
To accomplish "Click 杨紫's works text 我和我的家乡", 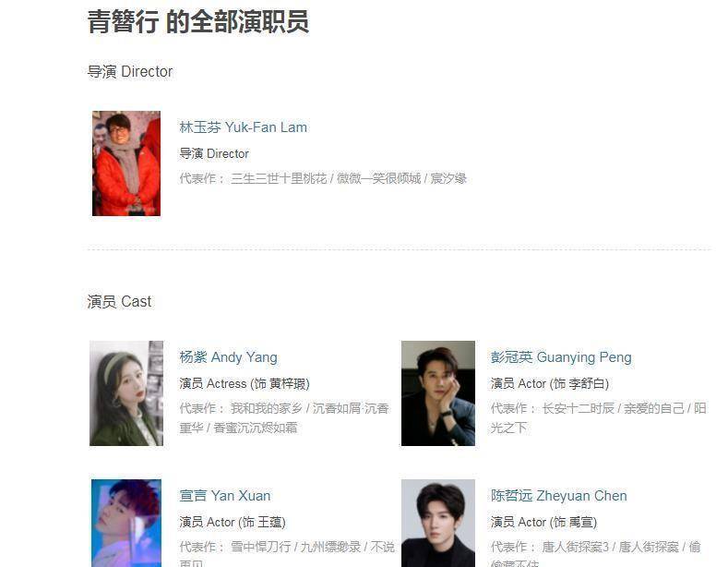I will (267, 408).
